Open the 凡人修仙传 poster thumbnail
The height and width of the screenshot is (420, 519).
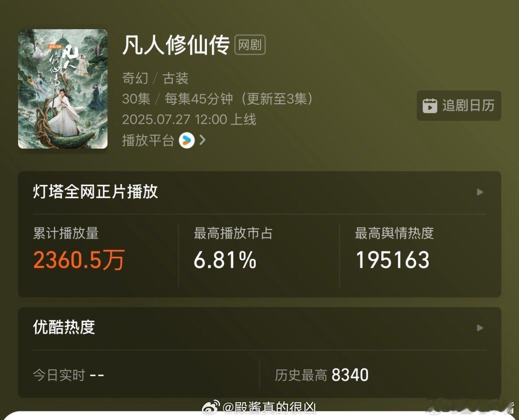tap(63, 89)
